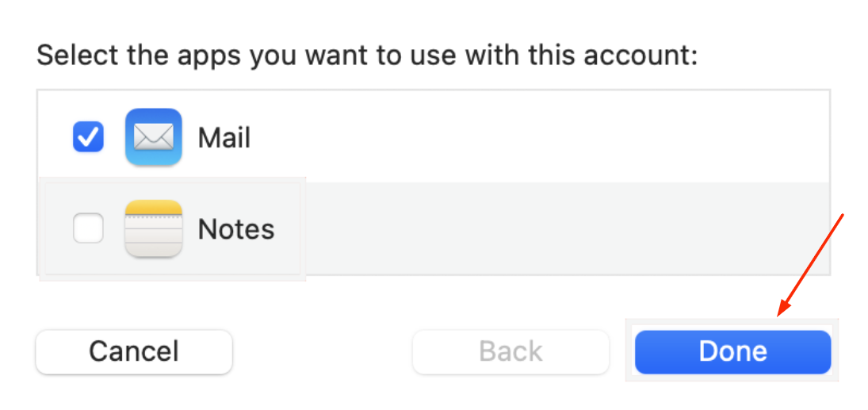Click the red arrow annotation tip

[x=779, y=315]
